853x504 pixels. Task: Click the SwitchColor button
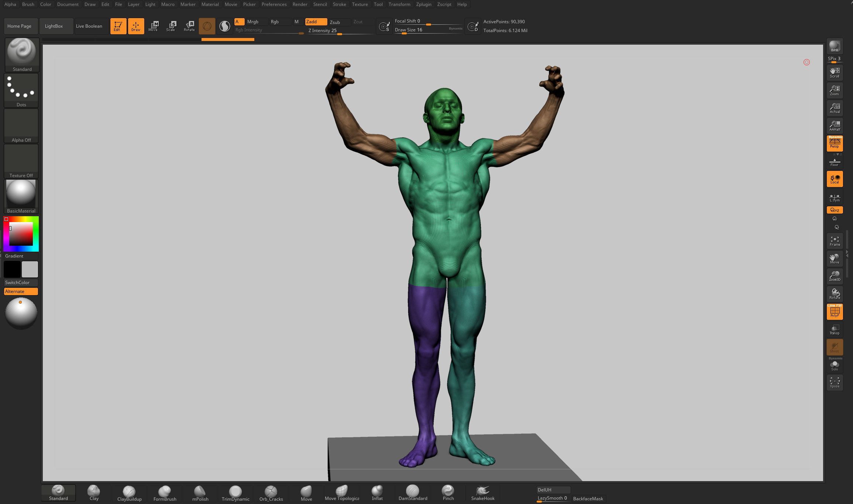(x=21, y=283)
